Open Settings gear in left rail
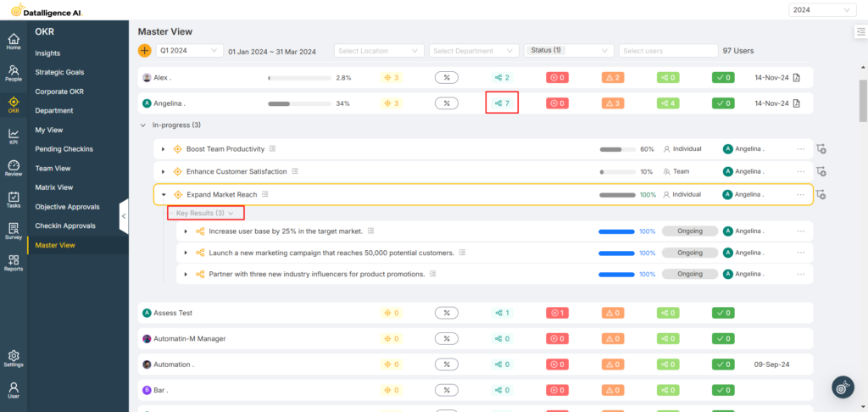868x412 pixels. coord(14,359)
